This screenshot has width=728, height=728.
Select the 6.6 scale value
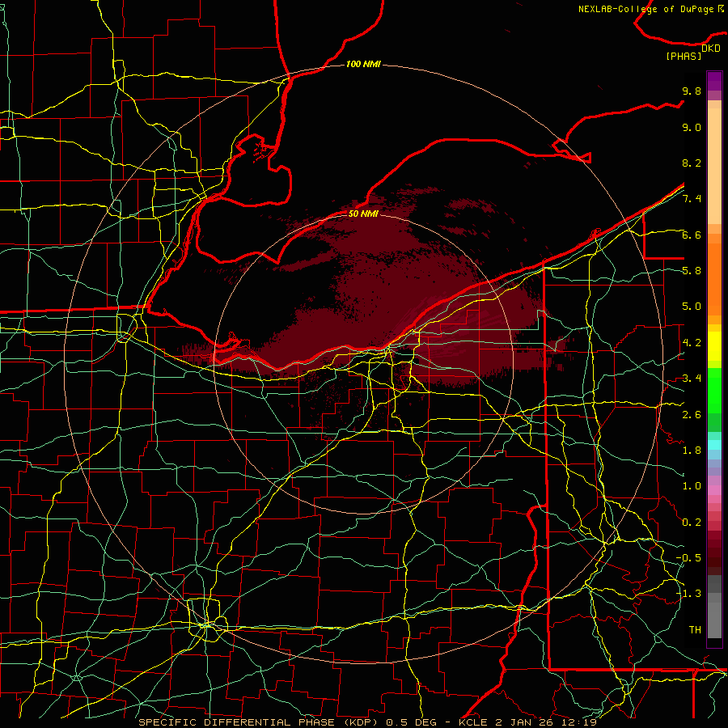point(692,235)
